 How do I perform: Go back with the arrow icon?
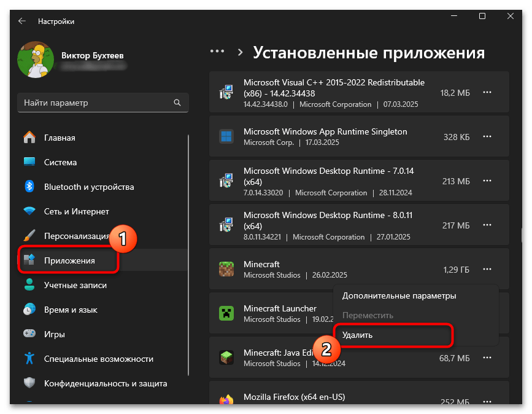pyautogui.click(x=22, y=21)
